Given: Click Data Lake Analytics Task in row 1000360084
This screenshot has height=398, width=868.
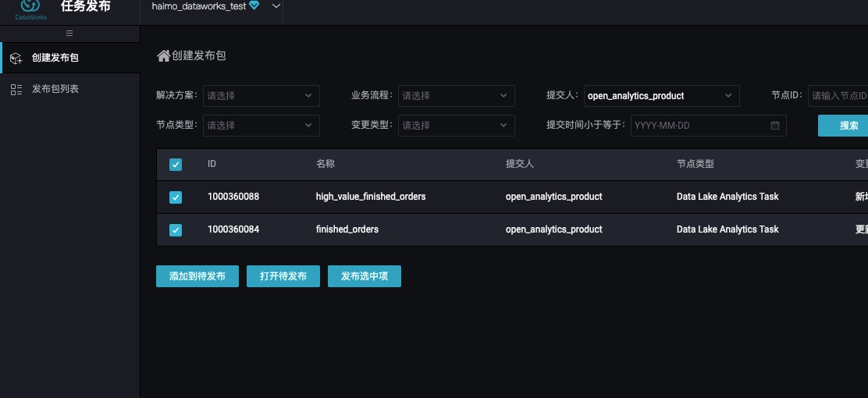Looking at the screenshot, I should [727, 229].
